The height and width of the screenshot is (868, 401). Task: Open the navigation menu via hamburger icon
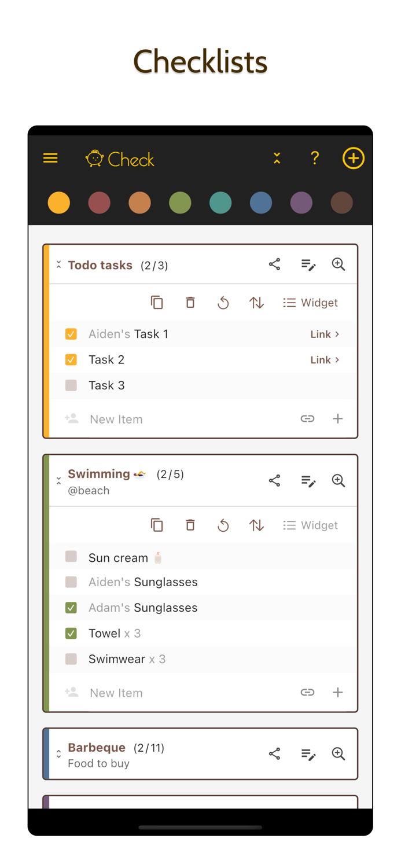tap(50, 158)
